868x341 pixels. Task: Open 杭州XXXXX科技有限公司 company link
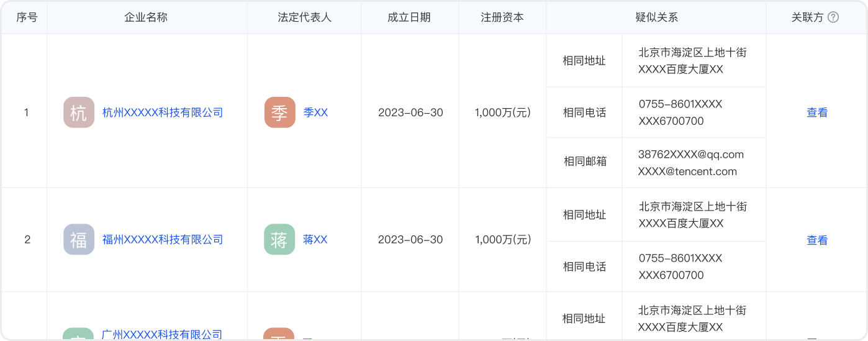point(162,112)
